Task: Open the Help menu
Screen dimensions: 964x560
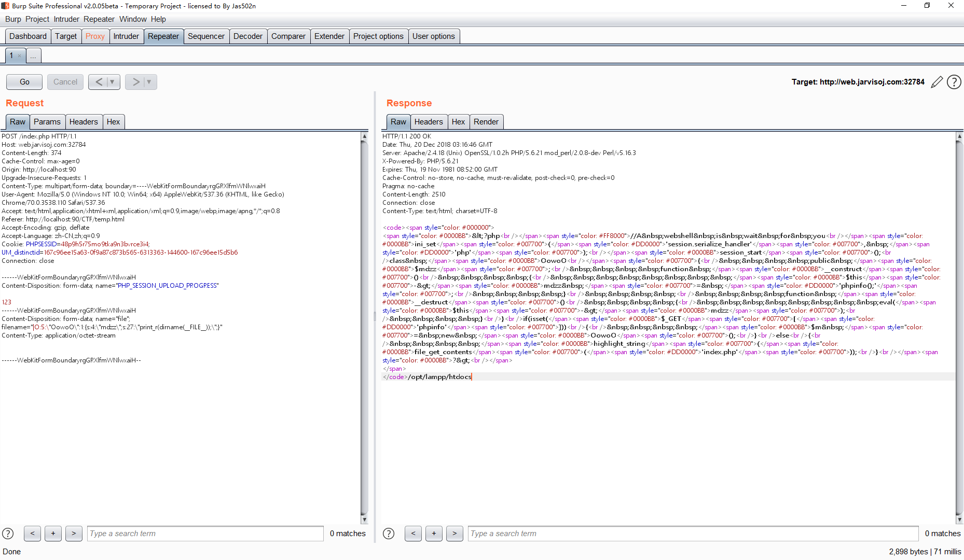Action: (158, 19)
